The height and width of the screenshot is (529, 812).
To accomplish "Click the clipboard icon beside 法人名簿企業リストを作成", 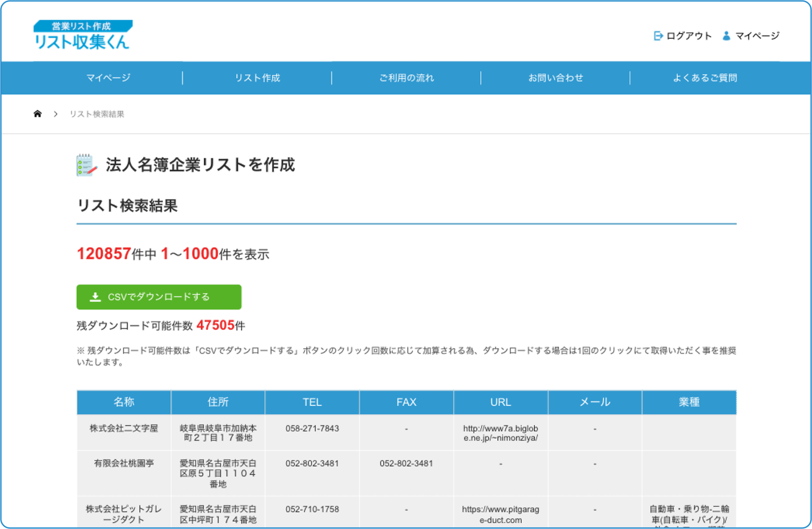I will point(86,165).
